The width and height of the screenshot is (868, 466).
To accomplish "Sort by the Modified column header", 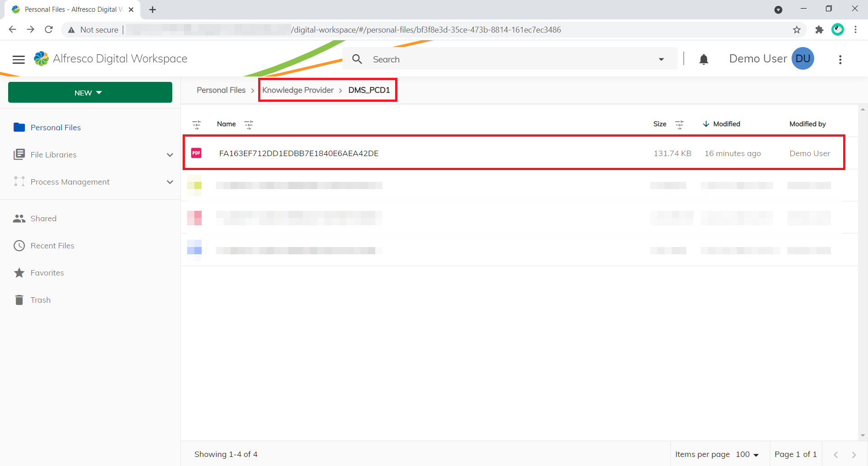I will 726,124.
